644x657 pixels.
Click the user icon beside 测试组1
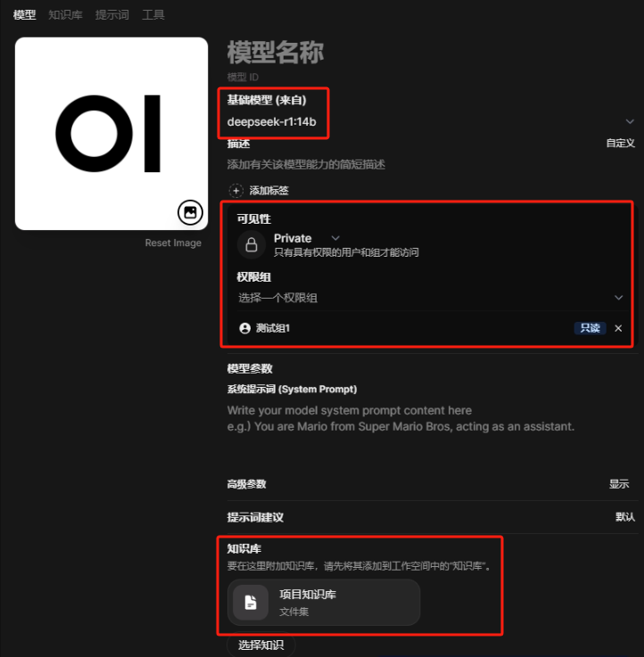tap(245, 328)
